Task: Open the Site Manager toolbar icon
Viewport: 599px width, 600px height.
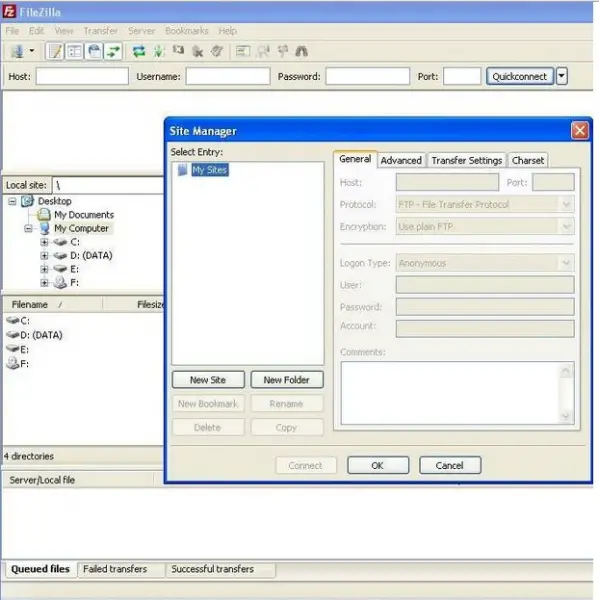Action: click(x=17, y=51)
